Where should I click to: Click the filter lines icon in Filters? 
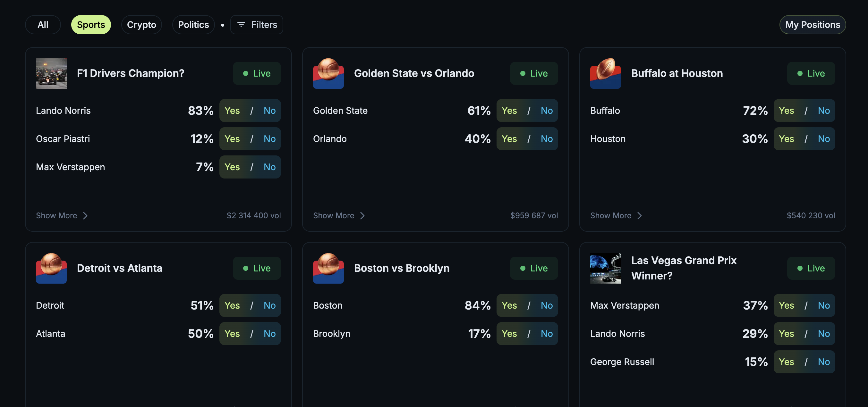[x=241, y=25]
